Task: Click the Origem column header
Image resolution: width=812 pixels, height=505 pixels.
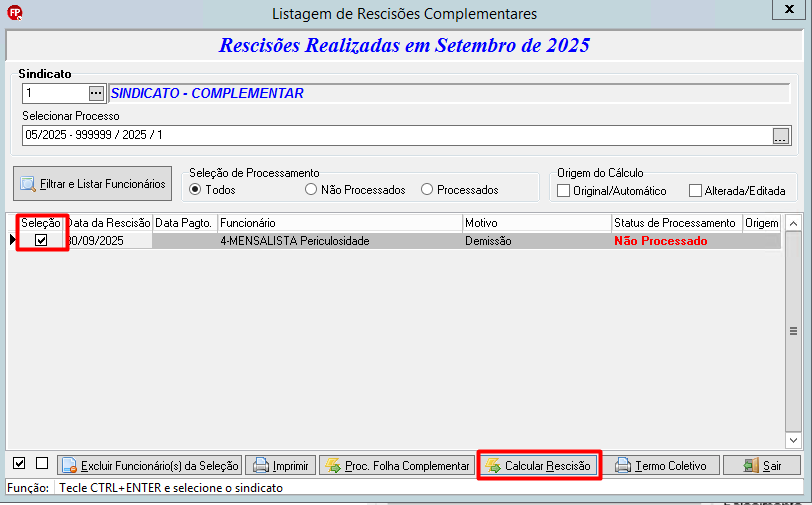Action: 762,223
